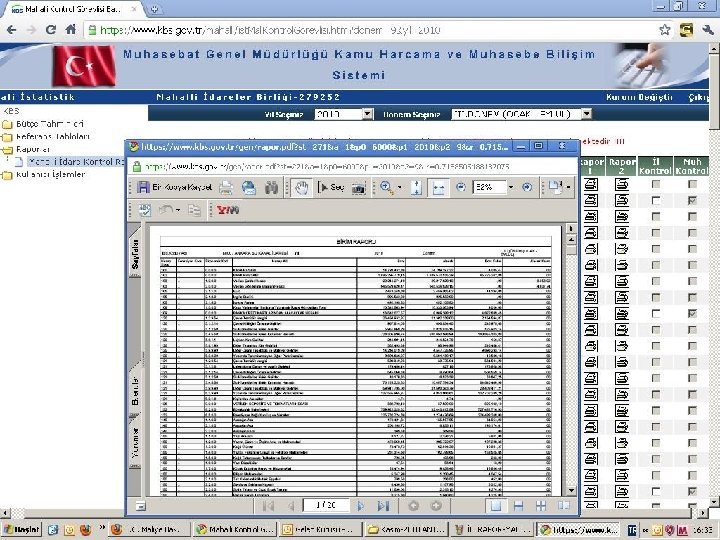Open the Yıl Seçiniz year dropdown

[343, 114]
